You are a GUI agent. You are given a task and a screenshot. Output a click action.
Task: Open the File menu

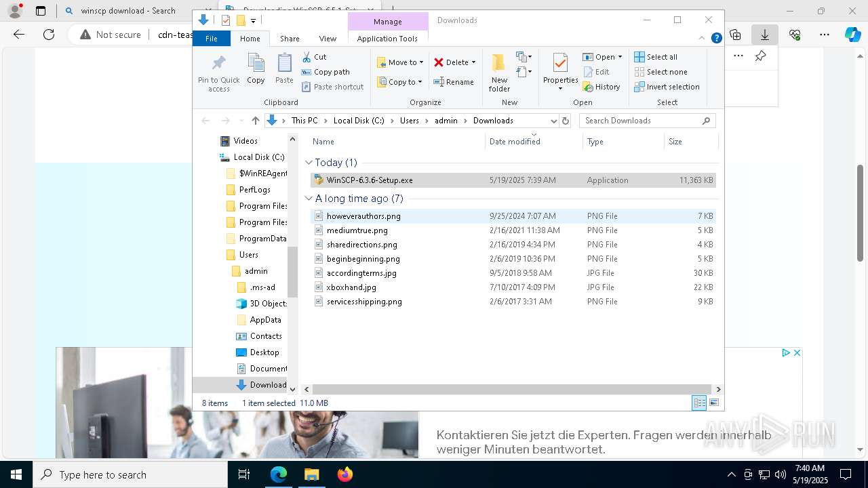pos(212,39)
